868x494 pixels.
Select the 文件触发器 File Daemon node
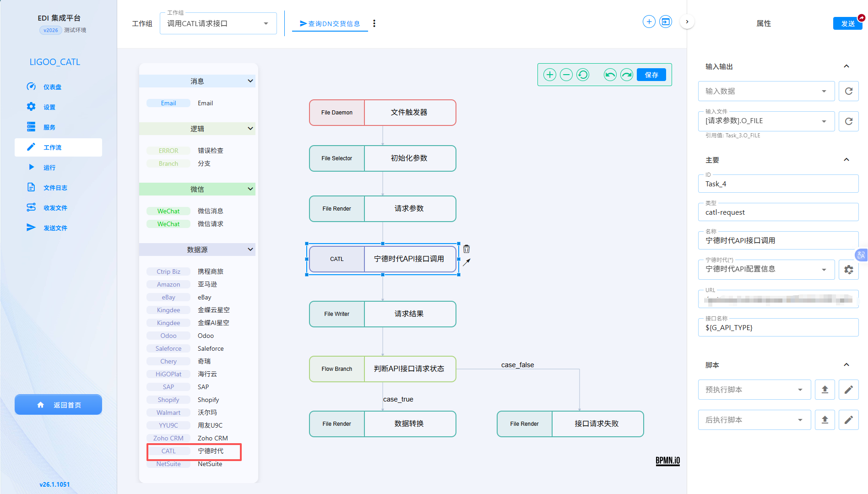click(383, 113)
